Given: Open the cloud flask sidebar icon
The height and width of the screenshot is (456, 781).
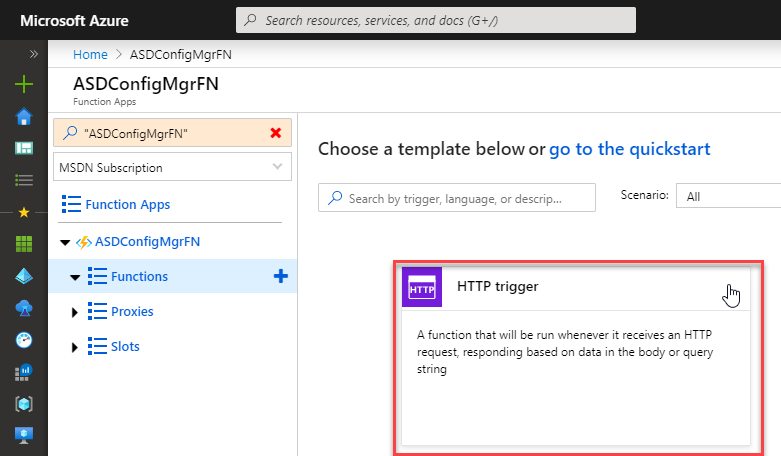Looking at the screenshot, I should (x=24, y=308).
